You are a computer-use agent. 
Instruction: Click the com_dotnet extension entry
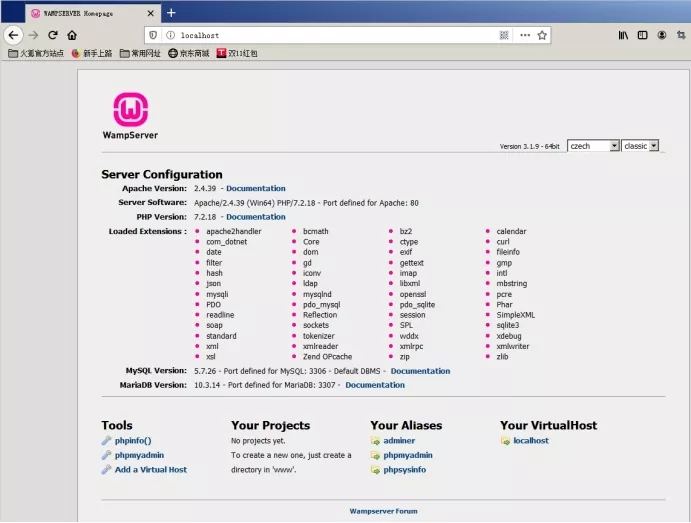point(227,242)
